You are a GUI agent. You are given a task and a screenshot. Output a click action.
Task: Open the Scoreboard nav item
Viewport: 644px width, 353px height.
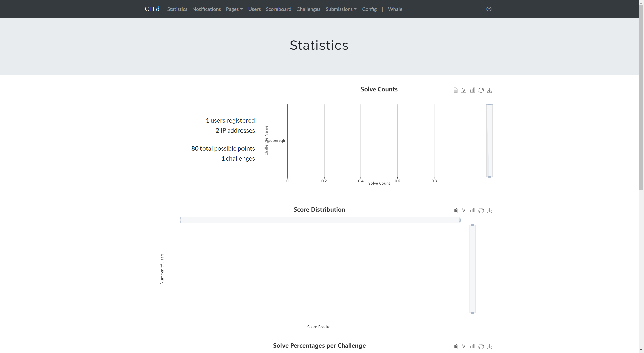pos(278,9)
